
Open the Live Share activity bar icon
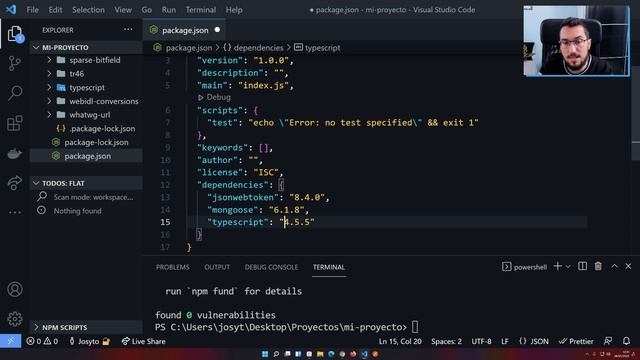[x=15, y=182]
